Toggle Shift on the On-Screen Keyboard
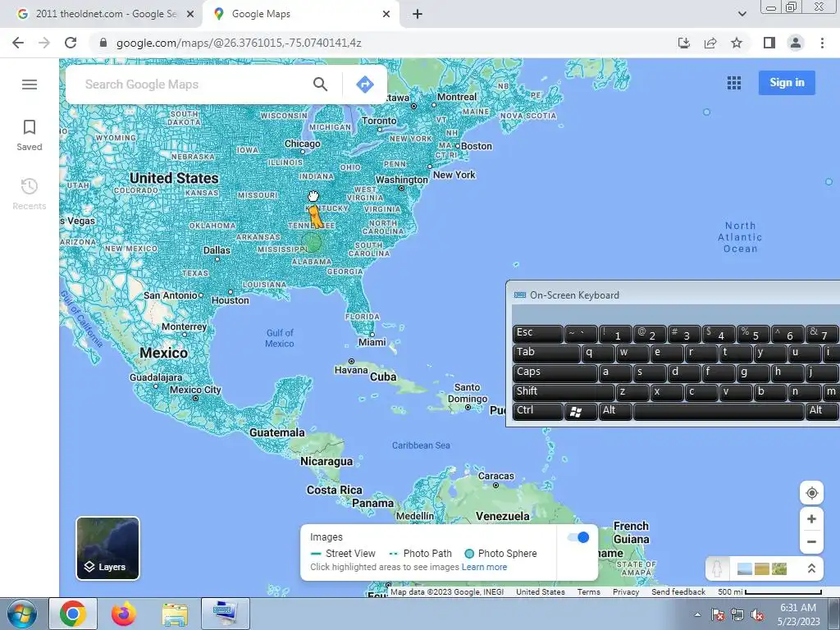Viewport: 840px width, 630px height. click(563, 393)
